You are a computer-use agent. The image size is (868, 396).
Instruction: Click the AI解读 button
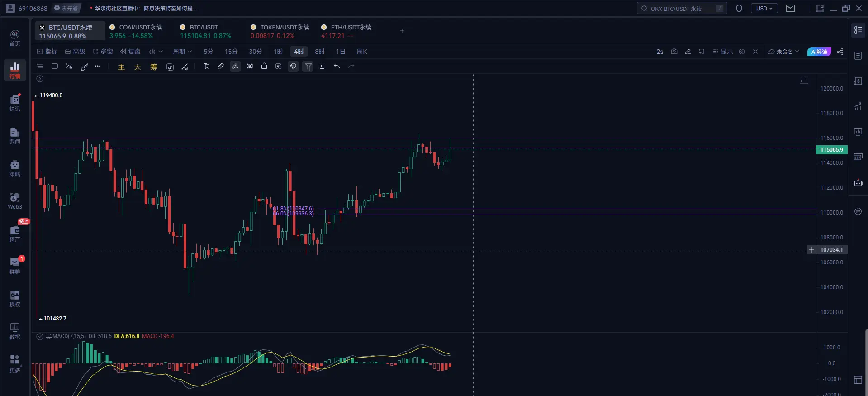819,52
